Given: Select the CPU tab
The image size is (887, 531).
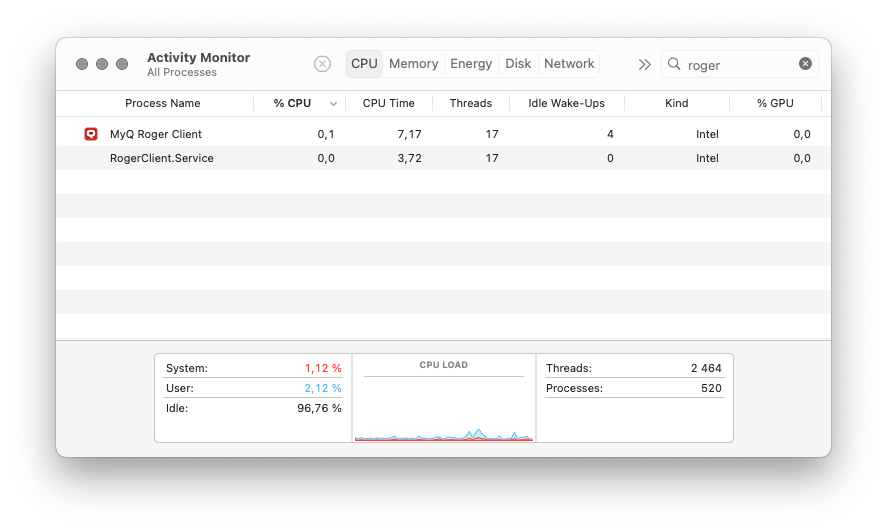Looking at the screenshot, I should click(364, 64).
